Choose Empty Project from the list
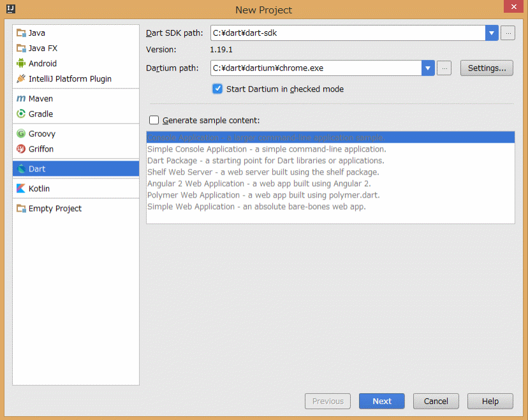This screenshot has width=528, height=420. 55,208
